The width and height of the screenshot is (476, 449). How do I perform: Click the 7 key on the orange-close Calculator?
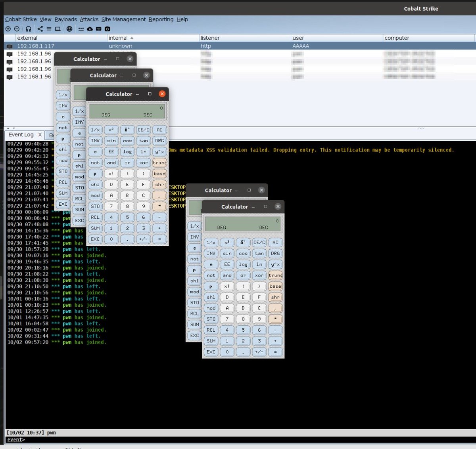point(111,206)
